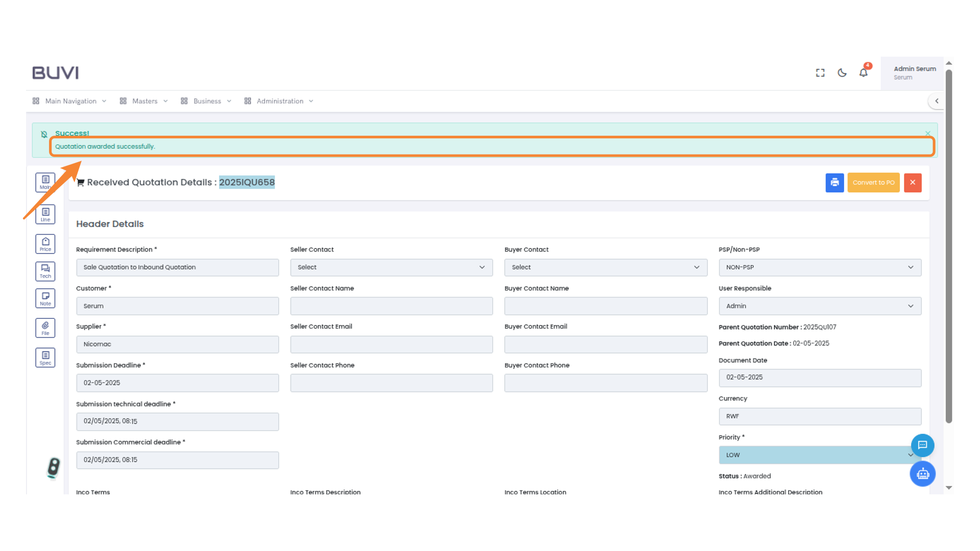Click the red close quotation button
The image size is (980, 551).
coord(913,183)
